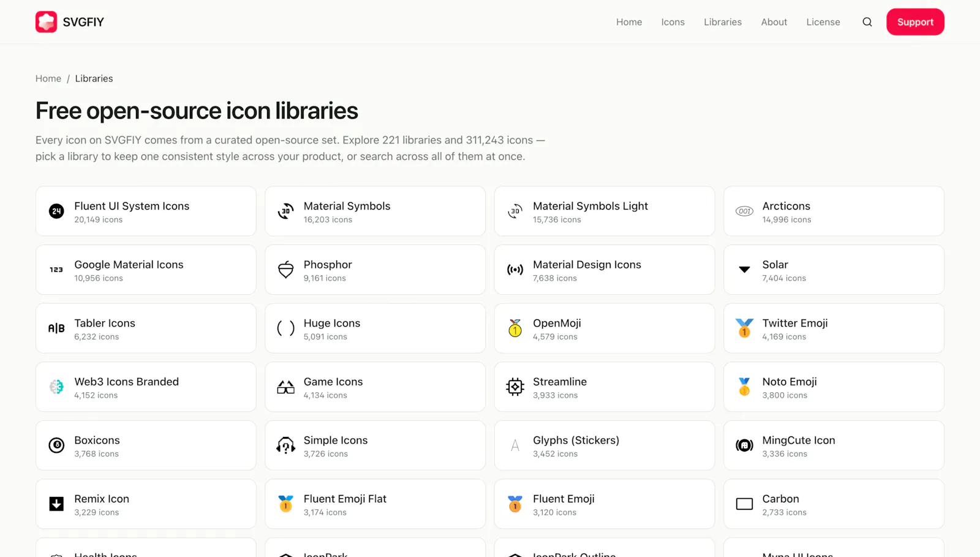The width and height of the screenshot is (980, 557).
Task: Click the '3,726 icons' count text
Action: 326,454
